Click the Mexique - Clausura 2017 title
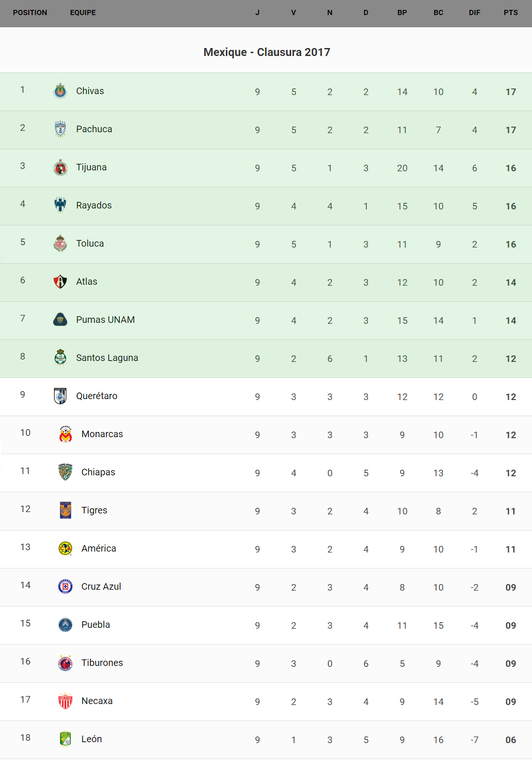 267,52
